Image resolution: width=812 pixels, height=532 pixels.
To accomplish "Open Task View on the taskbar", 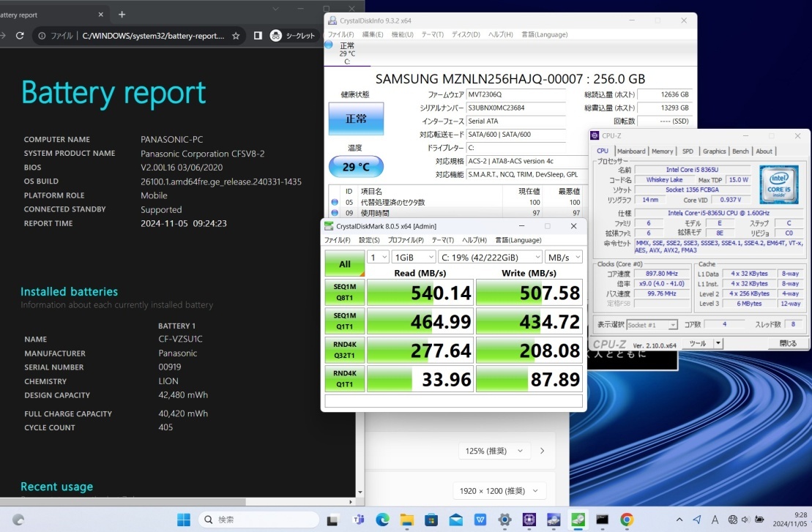I will coord(332,520).
